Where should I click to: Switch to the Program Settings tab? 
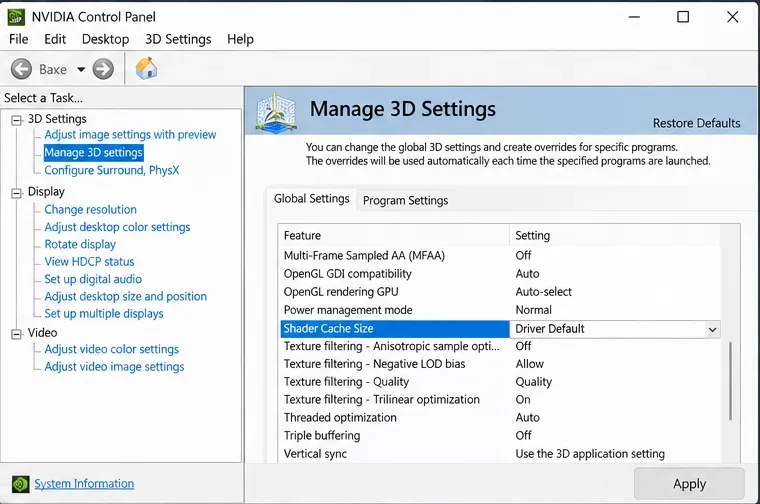405,201
